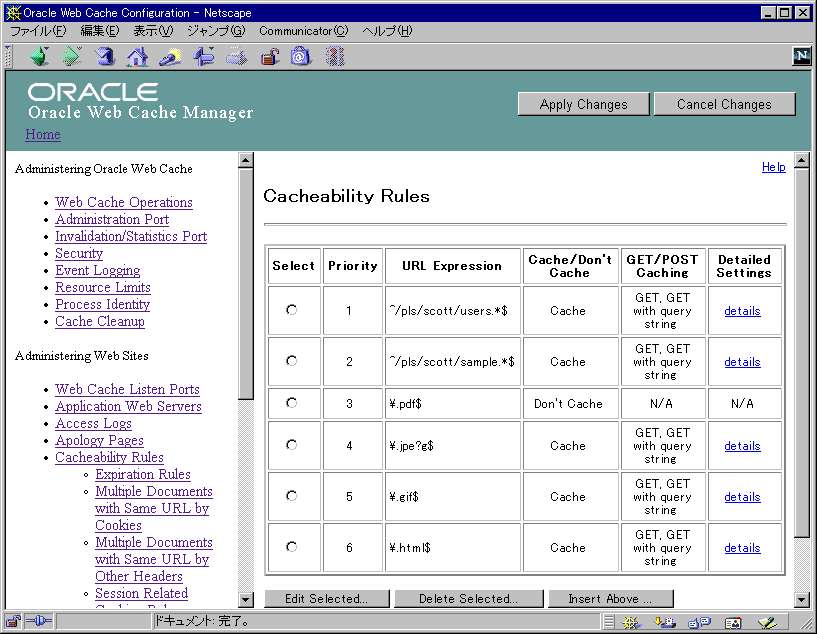Image resolution: width=817 pixels, height=634 pixels.
Task: Open the Shop toolbar icon
Action: (x=301, y=56)
